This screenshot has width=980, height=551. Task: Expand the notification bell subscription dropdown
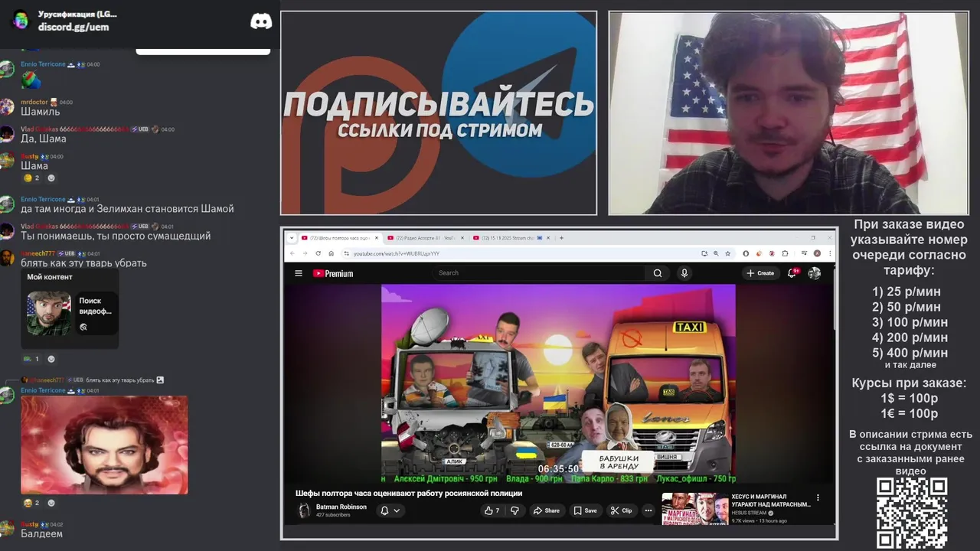tap(397, 510)
